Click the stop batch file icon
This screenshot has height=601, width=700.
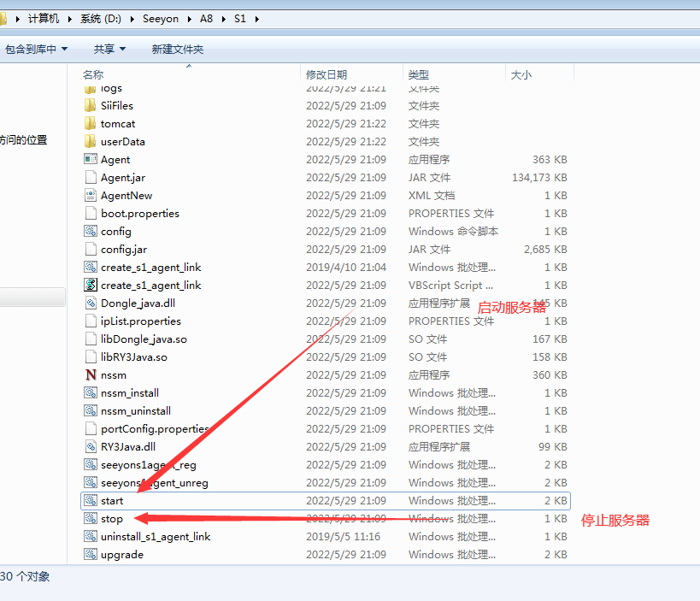coord(91,518)
